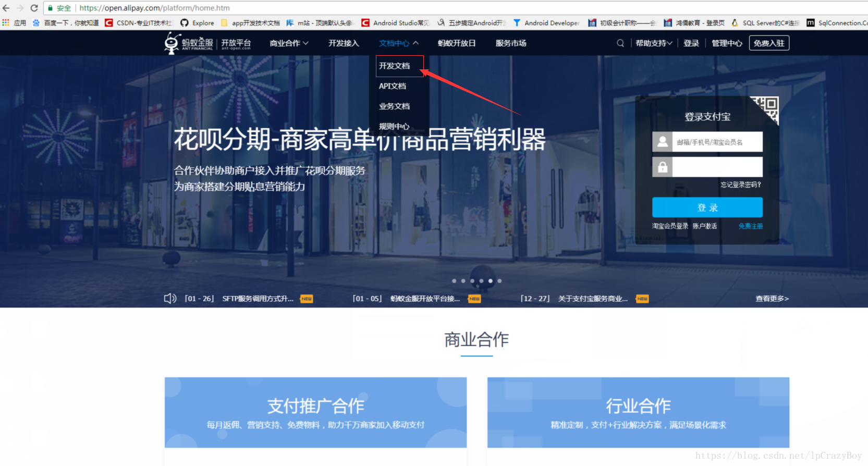
Task: Reload the page with refresh icon
Action: 34,8
